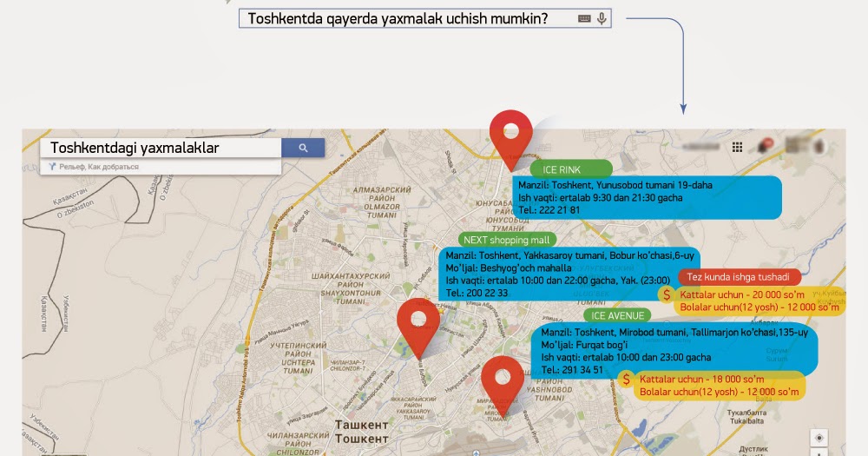Click the Дустлик place label

[x=753, y=449]
